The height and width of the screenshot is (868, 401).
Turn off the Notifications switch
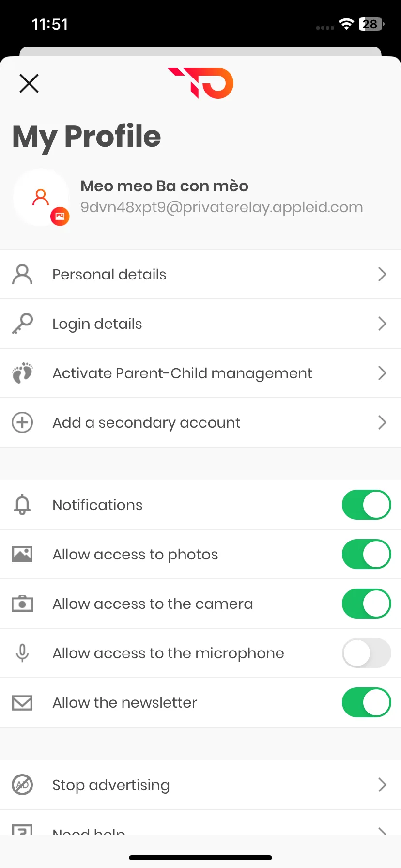(x=367, y=505)
